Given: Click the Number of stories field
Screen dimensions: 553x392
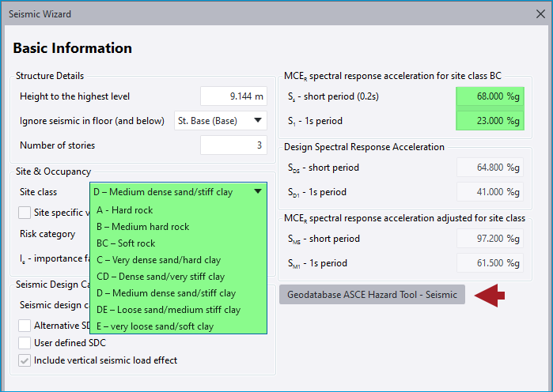Looking at the screenshot, I should 233,145.
